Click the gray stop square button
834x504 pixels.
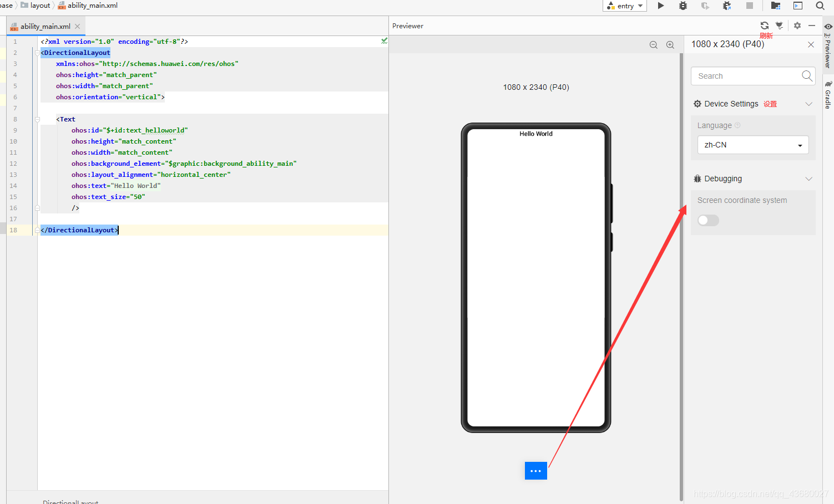point(750,6)
